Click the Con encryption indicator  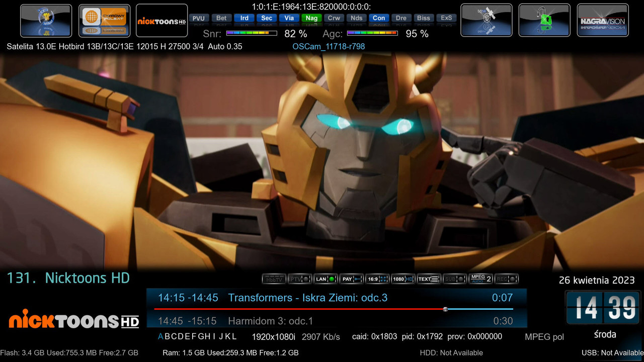pos(379,18)
